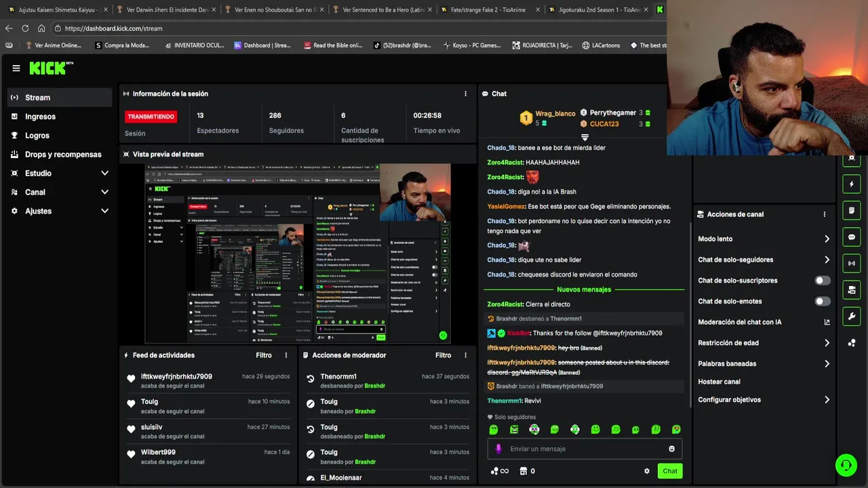868x488 pixels.
Task: Click YasielGomez username in chat
Action: (x=506, y=207)
